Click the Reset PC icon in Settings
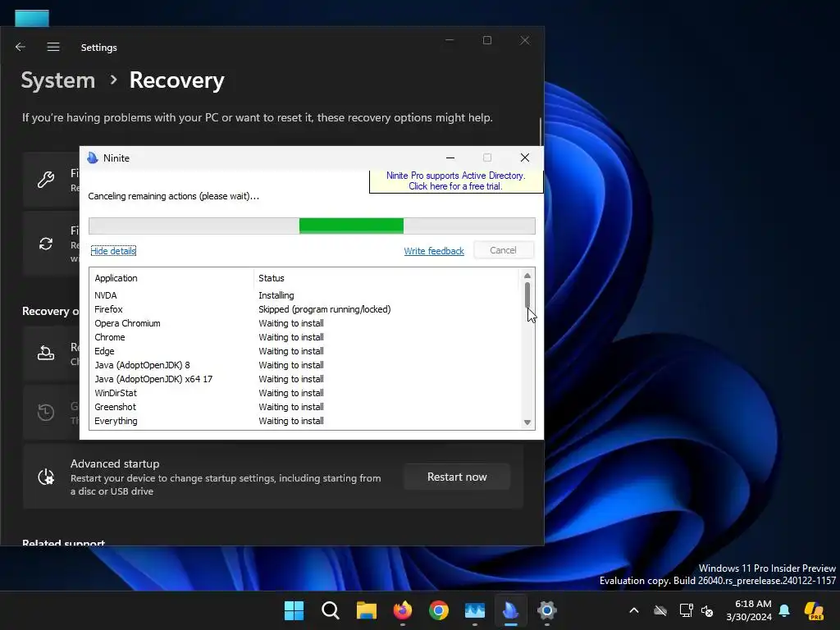The height and width of the screenshot is (630, 840). (46, 353)
